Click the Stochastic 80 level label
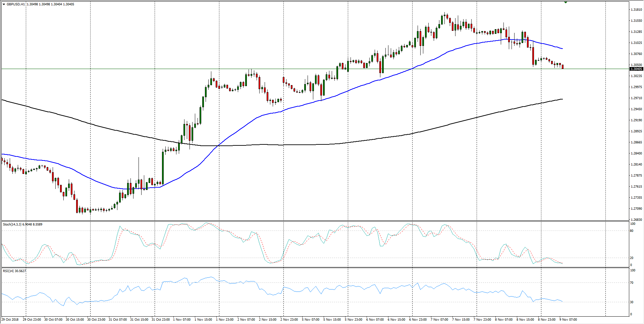The width and height of the screenshot is (644, 324). pyautogui.click(x=632, y=231)
